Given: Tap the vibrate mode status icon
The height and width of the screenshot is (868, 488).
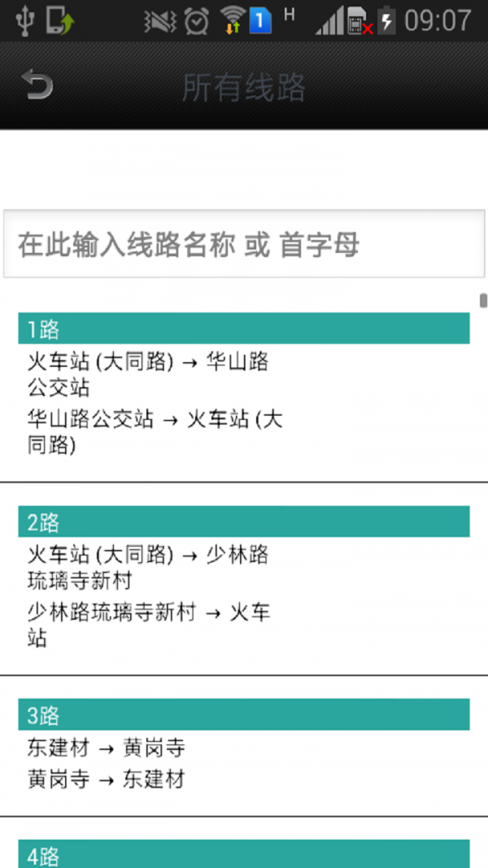Looking at the screenshot, I should [x=160, y=21].
